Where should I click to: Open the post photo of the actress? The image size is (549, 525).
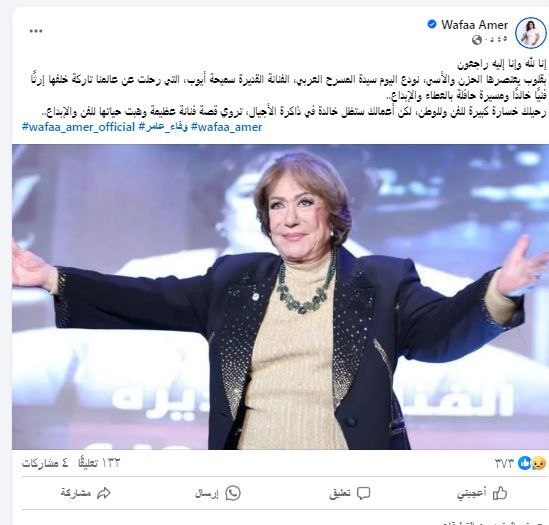(x=280, y=297)
